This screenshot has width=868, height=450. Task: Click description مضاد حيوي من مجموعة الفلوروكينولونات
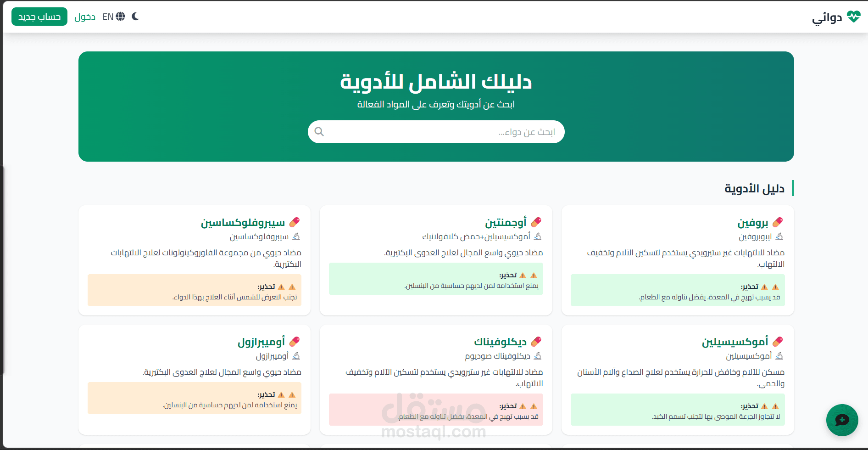coord(206,258)
